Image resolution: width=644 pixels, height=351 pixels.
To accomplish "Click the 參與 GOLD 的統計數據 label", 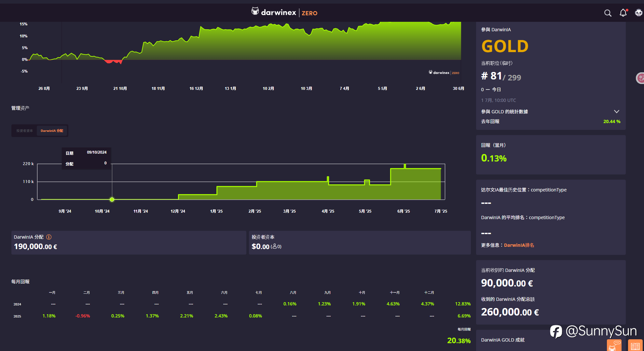I will (x=504, y=112).
